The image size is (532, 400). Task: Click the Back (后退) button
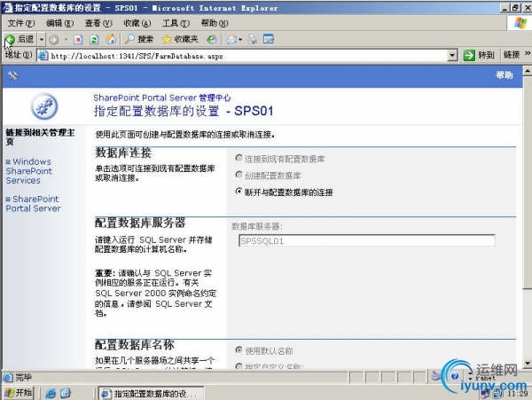pos(20,39)
